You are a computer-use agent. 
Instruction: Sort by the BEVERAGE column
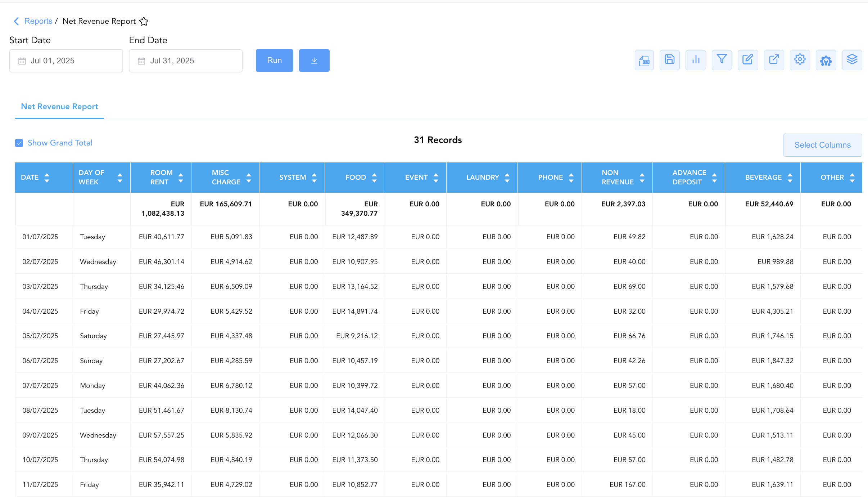(x=790, y=178)
